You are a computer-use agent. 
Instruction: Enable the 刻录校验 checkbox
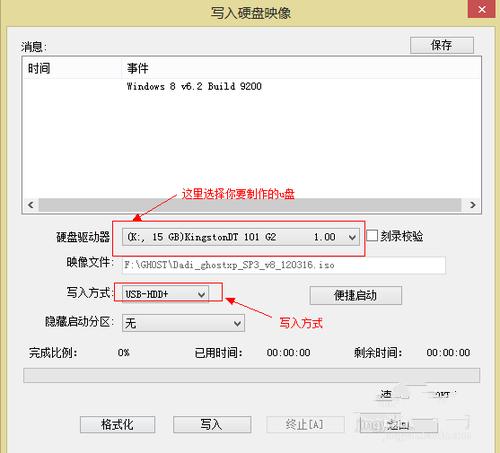pyautogui.click(x=372, y=236)
